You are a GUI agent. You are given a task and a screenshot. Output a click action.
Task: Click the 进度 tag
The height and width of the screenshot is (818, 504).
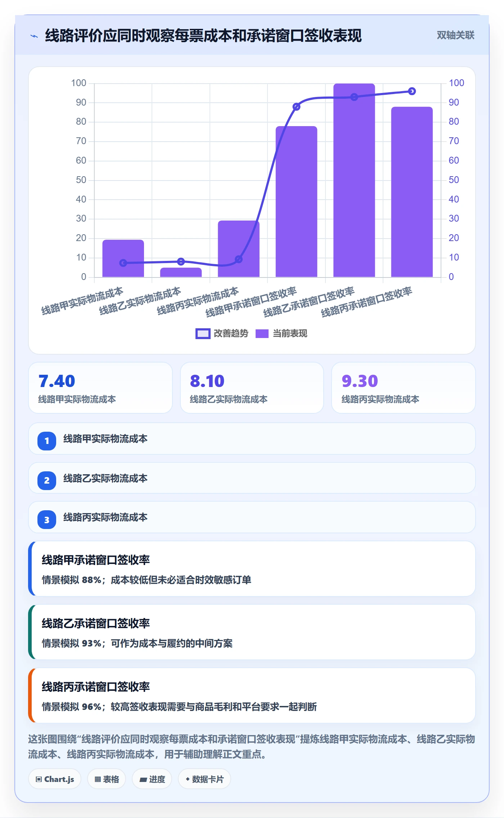pyautogui.click(x=152, y=779)
